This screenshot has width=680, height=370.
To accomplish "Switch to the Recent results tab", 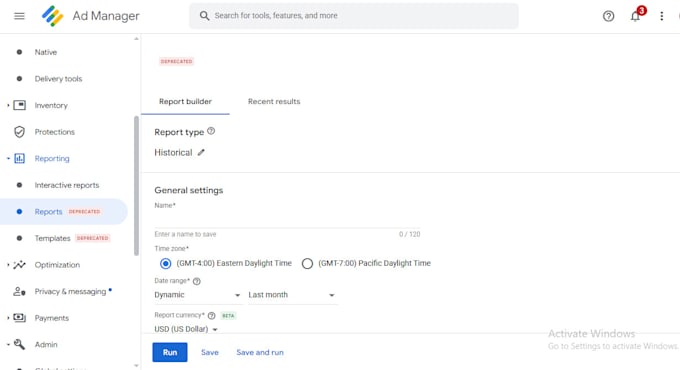I will tap(274, 102).
